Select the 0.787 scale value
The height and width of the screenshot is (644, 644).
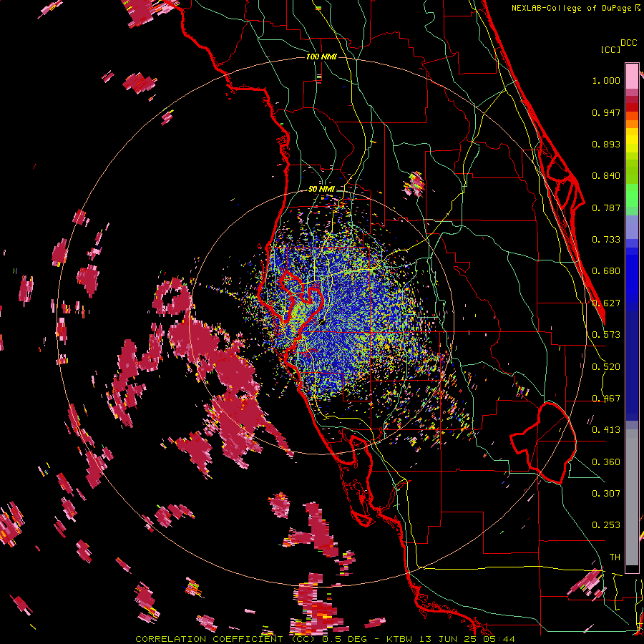tap(606, 208)
